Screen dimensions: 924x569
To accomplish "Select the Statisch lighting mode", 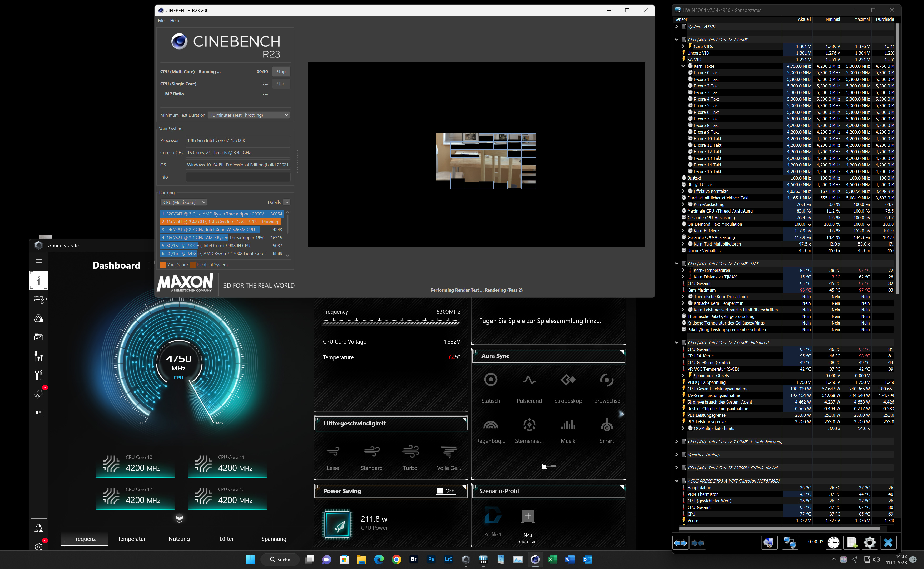I will [x=490, y=380].
